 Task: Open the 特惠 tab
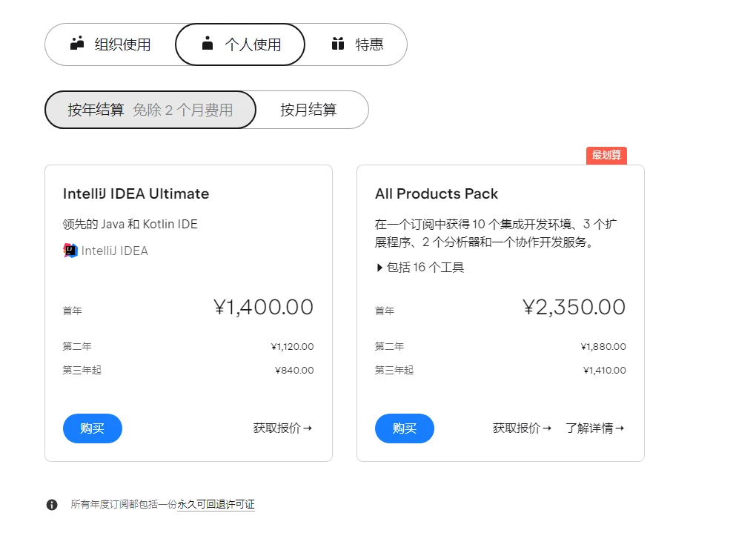[357, 44]
